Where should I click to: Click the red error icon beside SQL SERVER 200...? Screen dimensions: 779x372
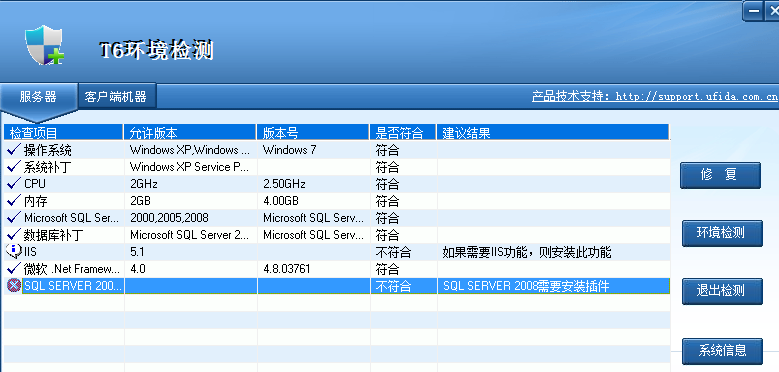coord(14,286)
